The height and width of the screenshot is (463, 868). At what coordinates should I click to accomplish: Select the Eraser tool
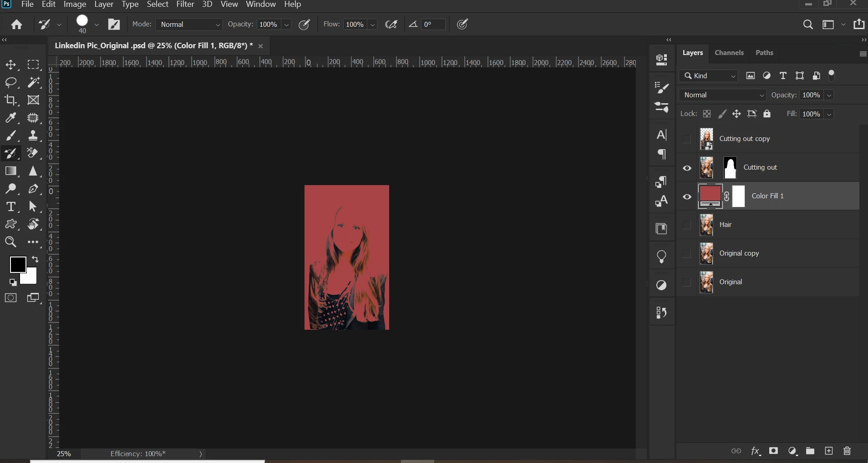pyautogui.click(x=33, y=153)
